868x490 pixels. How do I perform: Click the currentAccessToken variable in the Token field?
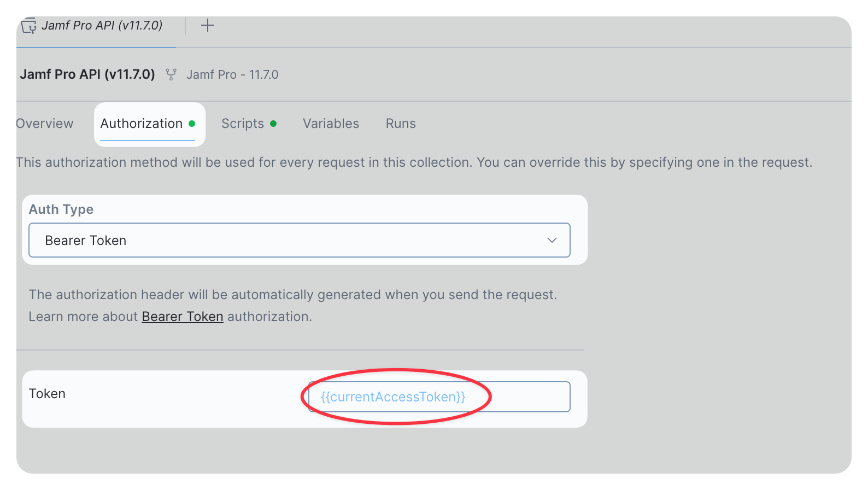[x=393, y=396]
